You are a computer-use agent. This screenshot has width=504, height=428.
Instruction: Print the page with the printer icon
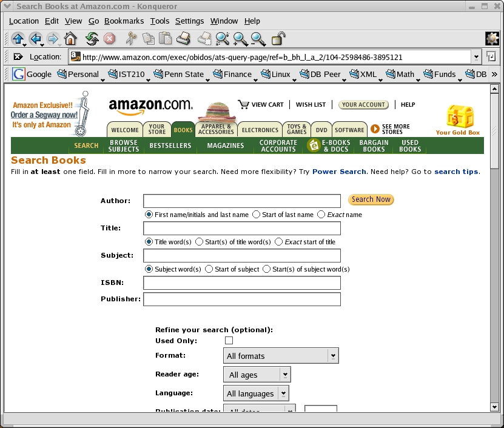[183, 39]
